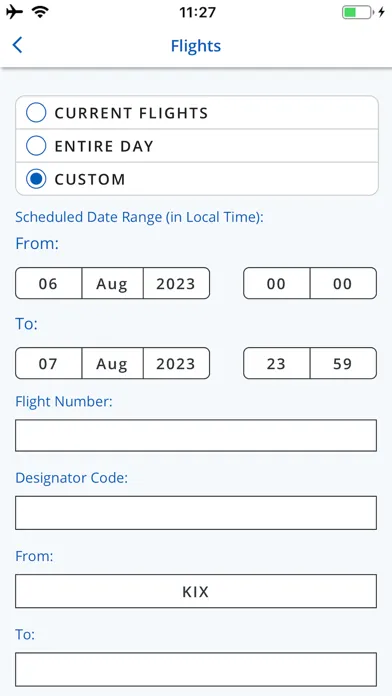Open the From year picker showing 2023
Image resolution: width=392 pixels, height=696 pixels.
pyautogui.click(x=176, y=283)
